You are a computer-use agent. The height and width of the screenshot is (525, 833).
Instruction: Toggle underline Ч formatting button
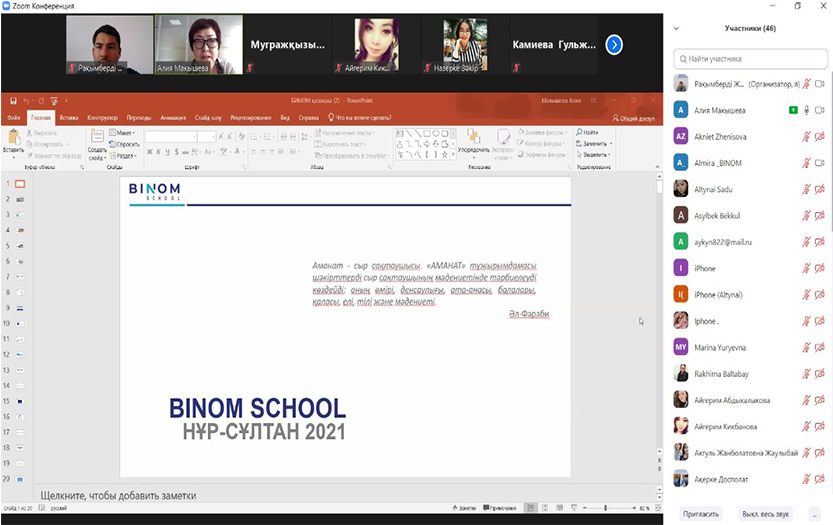pyautogui.click(x=167, y=152)
